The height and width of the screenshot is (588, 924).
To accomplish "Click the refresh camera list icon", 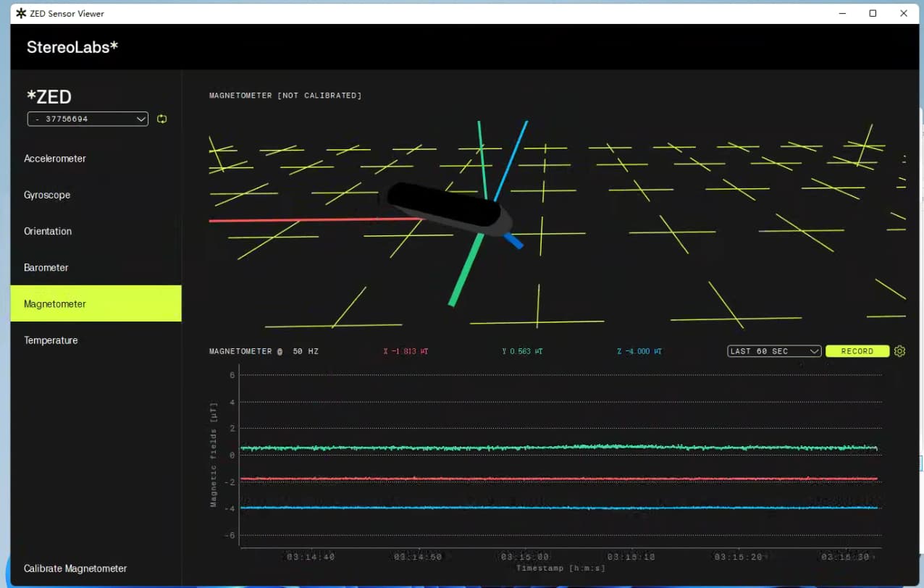I will tap(161, 119).
